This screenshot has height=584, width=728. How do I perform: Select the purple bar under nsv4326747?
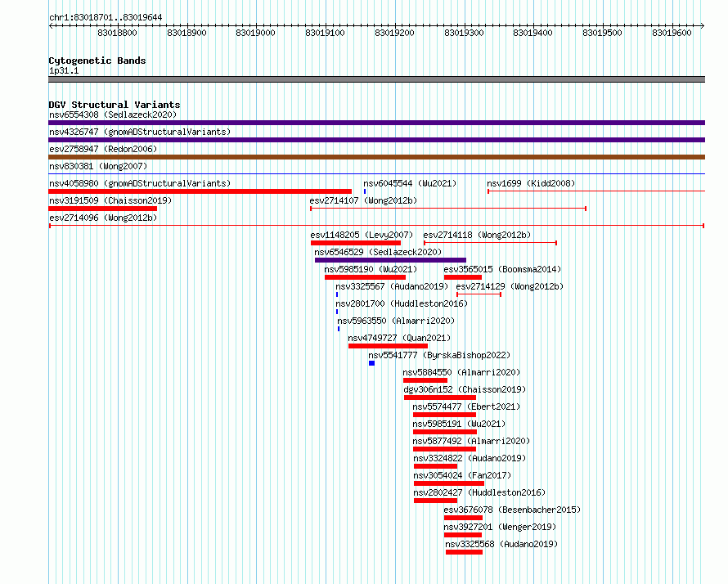[x=376, y=140]
